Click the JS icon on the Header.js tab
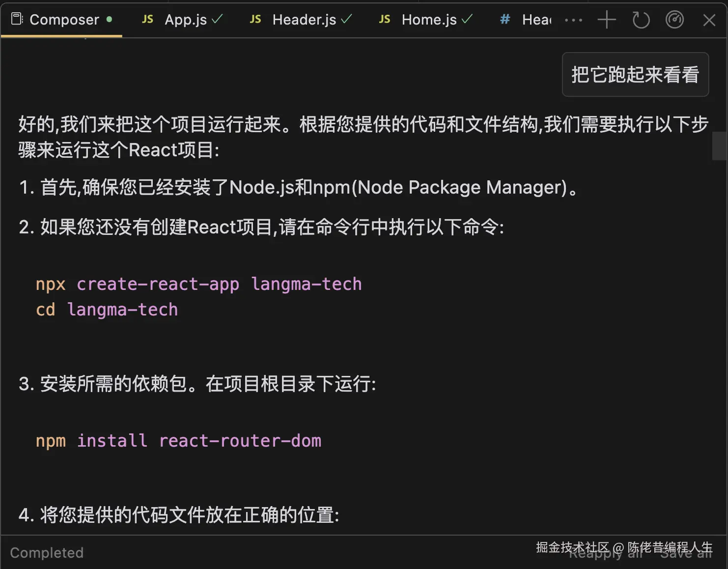 point(255,19)
